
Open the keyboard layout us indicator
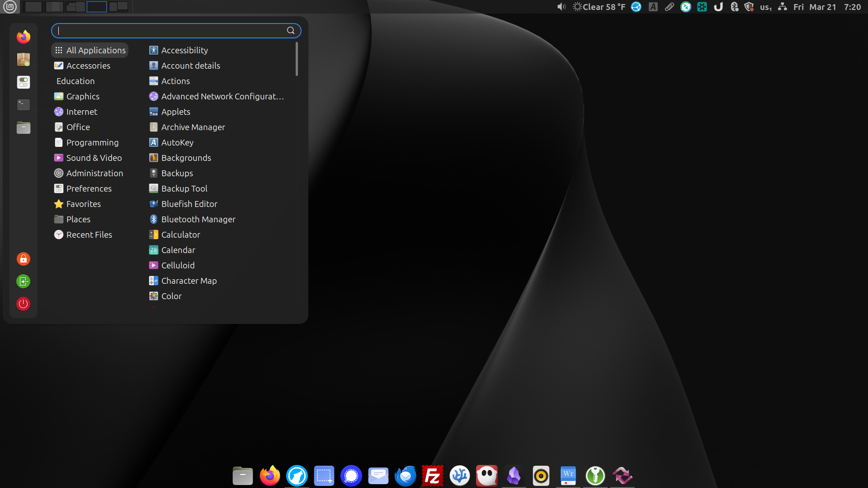765,7
